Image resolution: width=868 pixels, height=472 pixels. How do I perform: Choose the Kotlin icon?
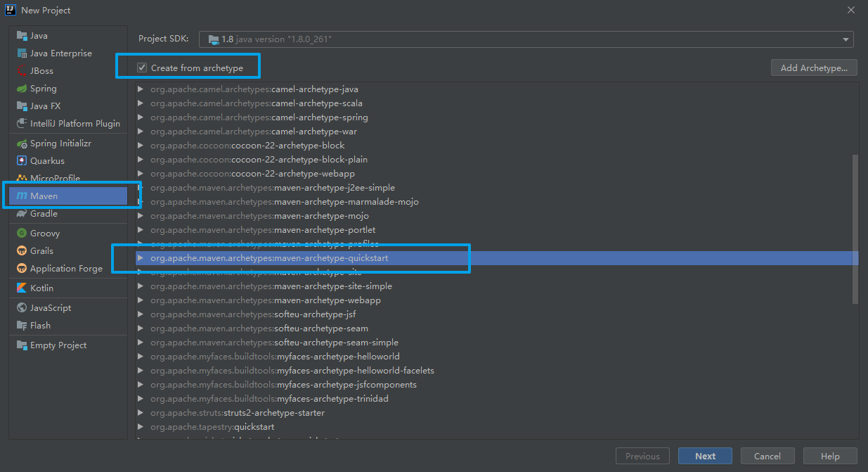[22, 288]
